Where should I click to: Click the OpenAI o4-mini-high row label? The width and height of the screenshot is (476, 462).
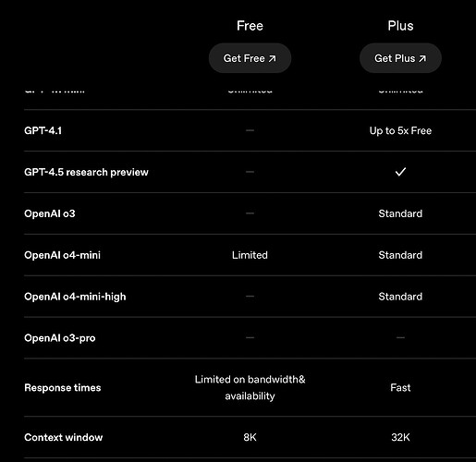pyautogui.click(x=75, y=297)
